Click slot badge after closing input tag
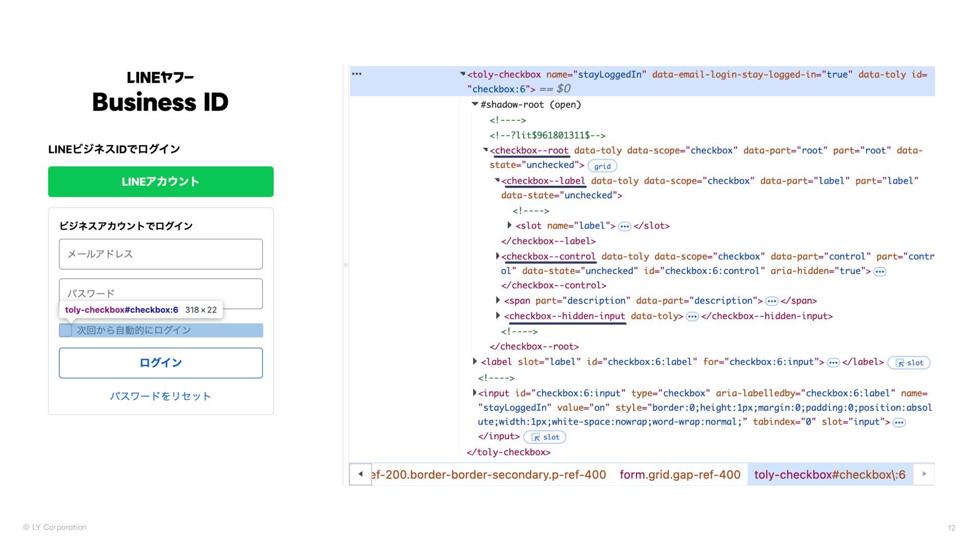This screenshot has height=551, width=980. [545, 437]
